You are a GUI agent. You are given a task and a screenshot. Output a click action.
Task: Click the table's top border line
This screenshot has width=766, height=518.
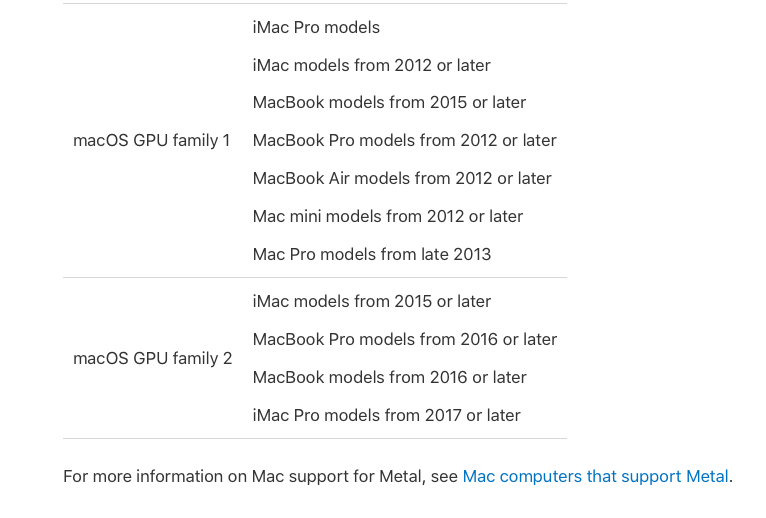pyautogui.click(x=315, y=4)
